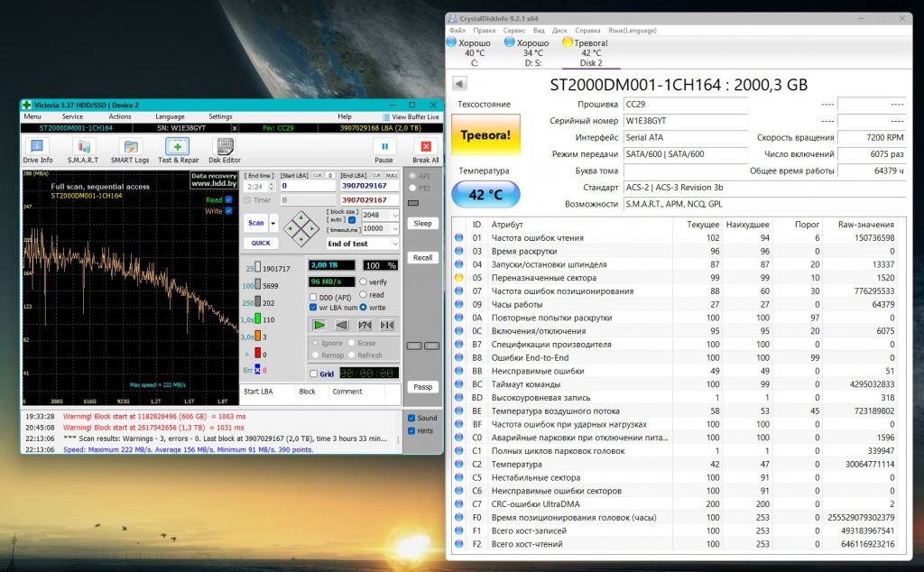Open Victoria's Actions menu
924x572 pixels.
(x=120, y=116)
